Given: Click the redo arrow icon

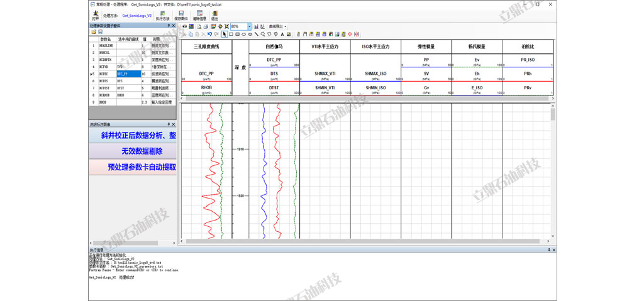Looking at the screenshot, I should (x=216, y=34).
